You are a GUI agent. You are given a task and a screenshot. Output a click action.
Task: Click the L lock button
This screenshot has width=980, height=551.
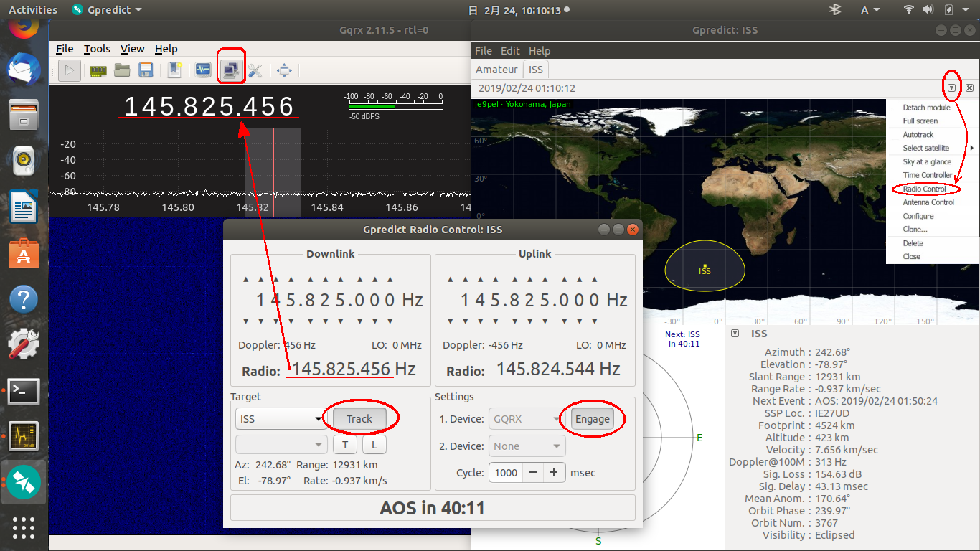tap(374, 445)
